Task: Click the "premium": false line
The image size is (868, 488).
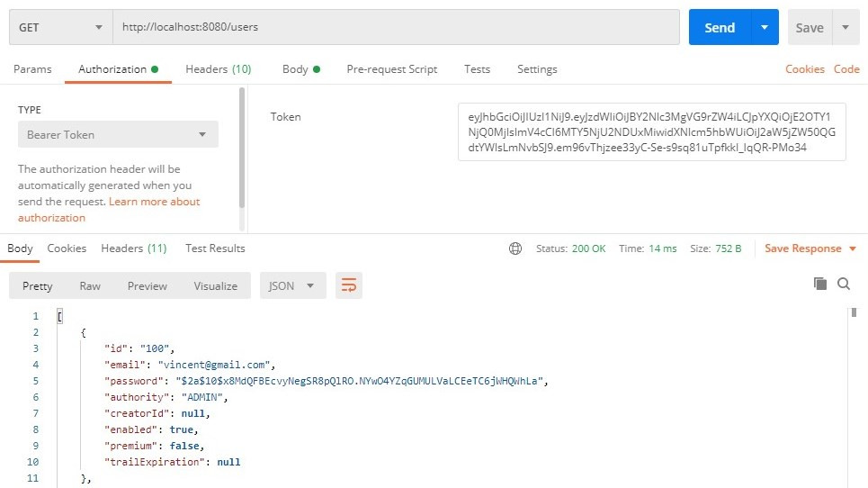Action: [x=155, y=446]
